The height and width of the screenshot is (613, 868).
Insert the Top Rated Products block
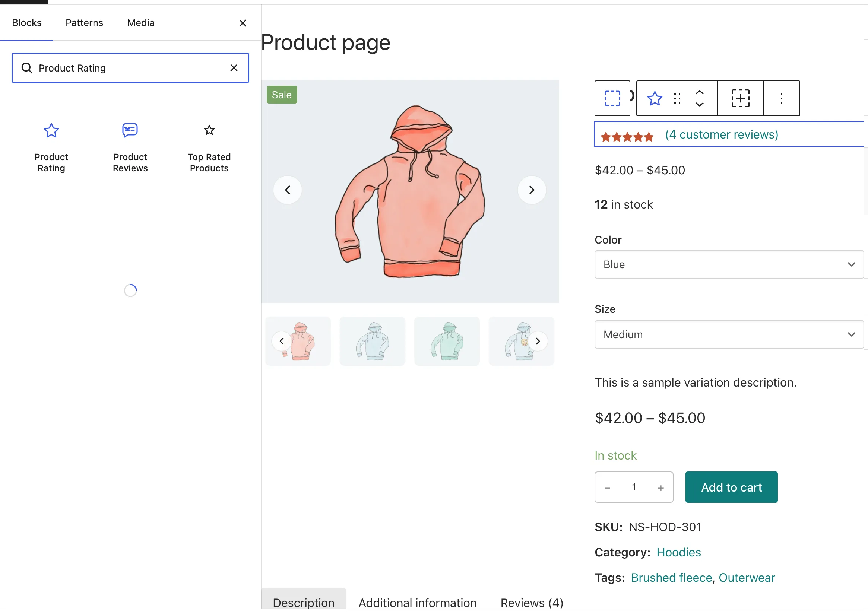[209, 148]
